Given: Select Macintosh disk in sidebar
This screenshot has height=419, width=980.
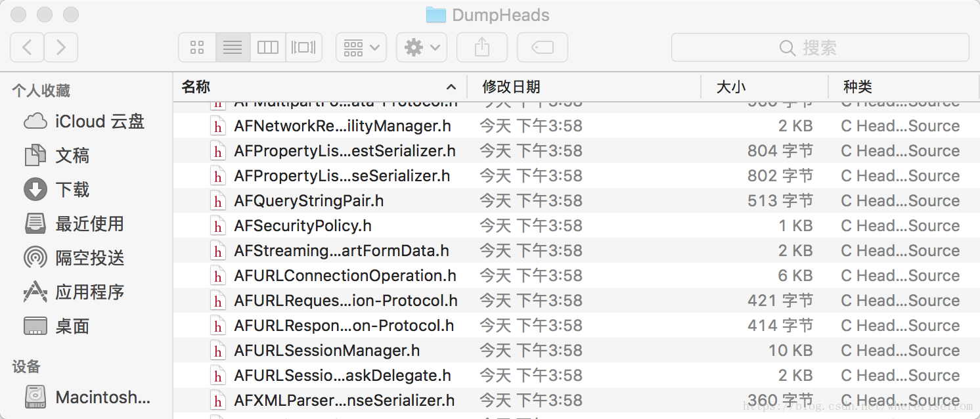Looking at the screenshot, I should point(87,397).
